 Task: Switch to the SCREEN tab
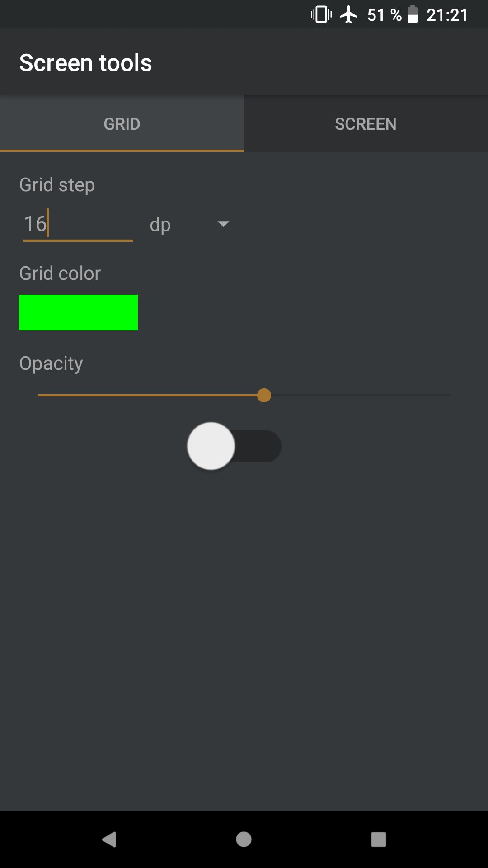[x=365, y=123]
